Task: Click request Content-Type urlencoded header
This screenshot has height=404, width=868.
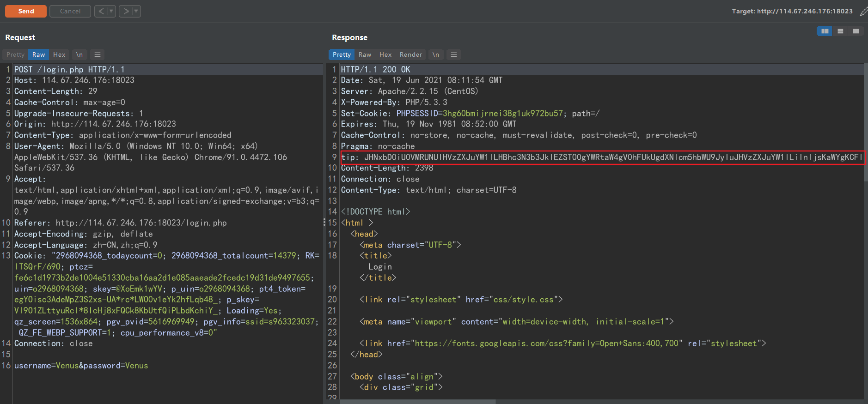Action: pyautogui.click(x=122, y=135)
